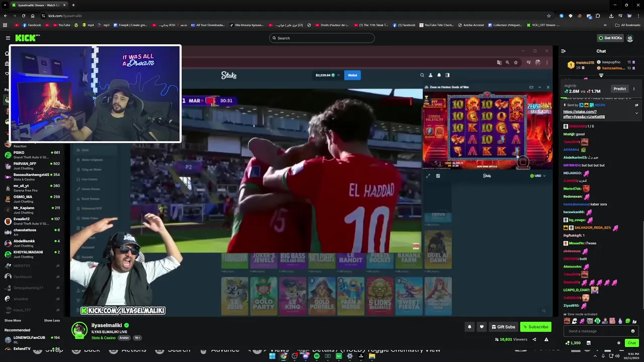Unpin the pinned chat message

coord(636,105)
